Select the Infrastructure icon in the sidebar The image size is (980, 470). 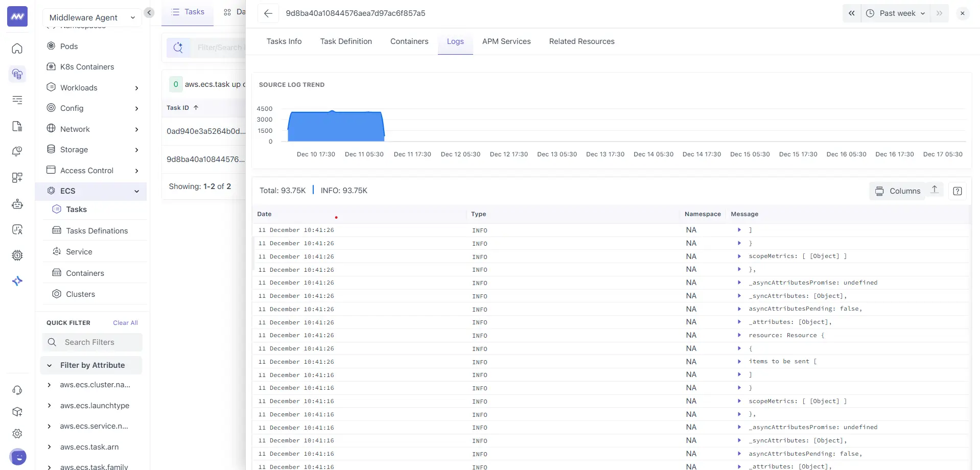coord(17,74)
